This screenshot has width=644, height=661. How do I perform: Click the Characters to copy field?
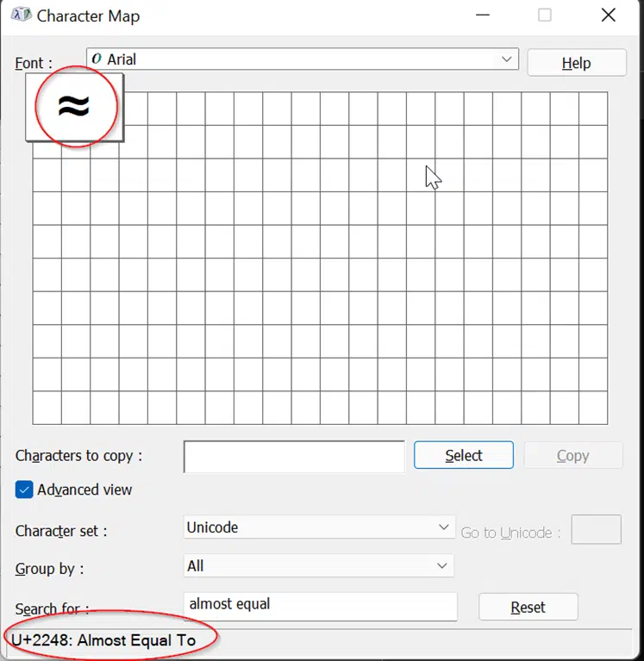[294, 457]
